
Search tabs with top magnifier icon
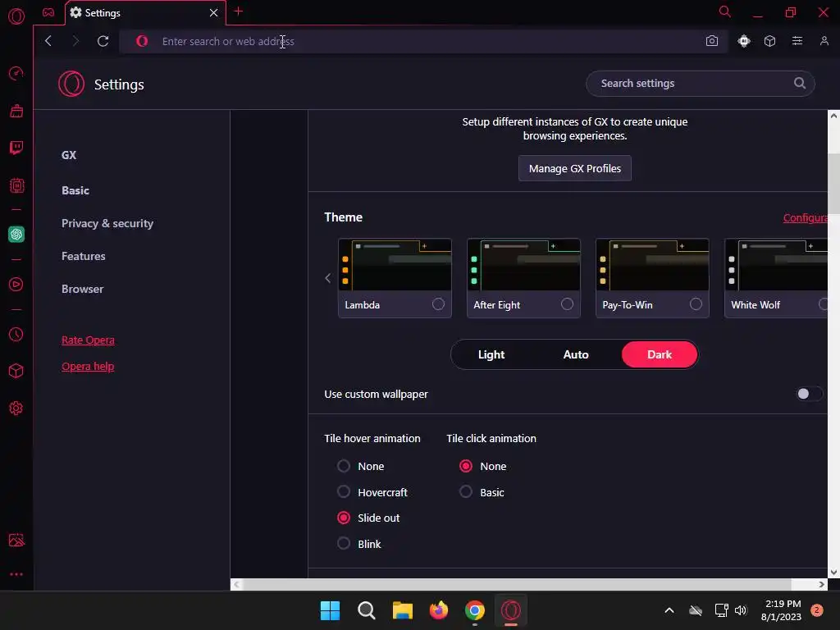724,11
